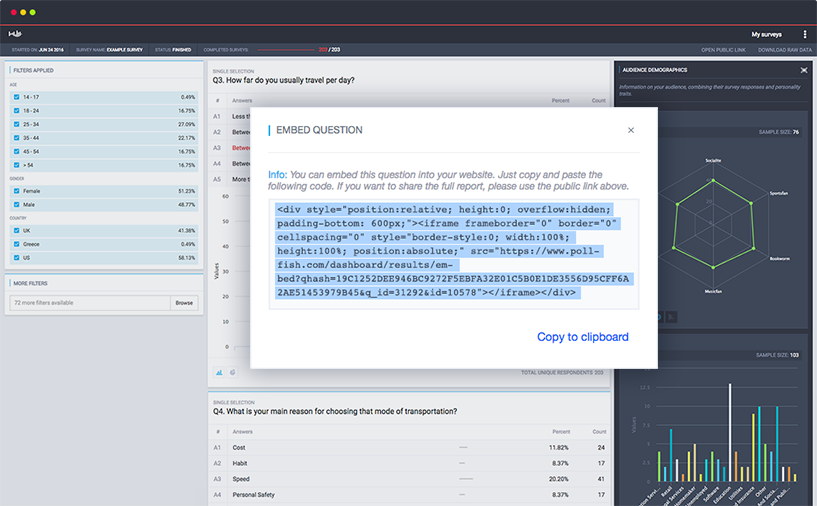Click the 20.20% value for Speed
Image resolution: width=817 pixels, height=506 pixels.
coord(559,479)
